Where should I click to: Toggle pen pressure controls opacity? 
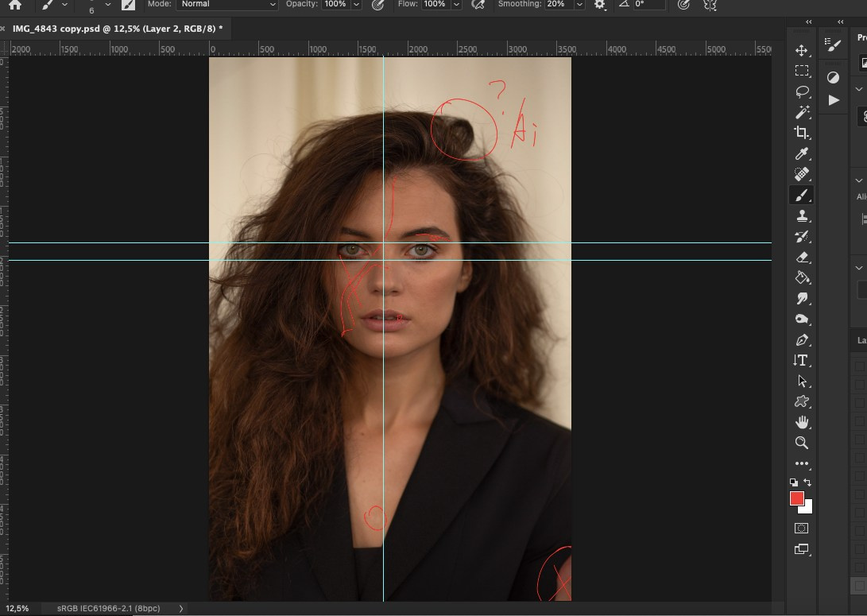377,6
